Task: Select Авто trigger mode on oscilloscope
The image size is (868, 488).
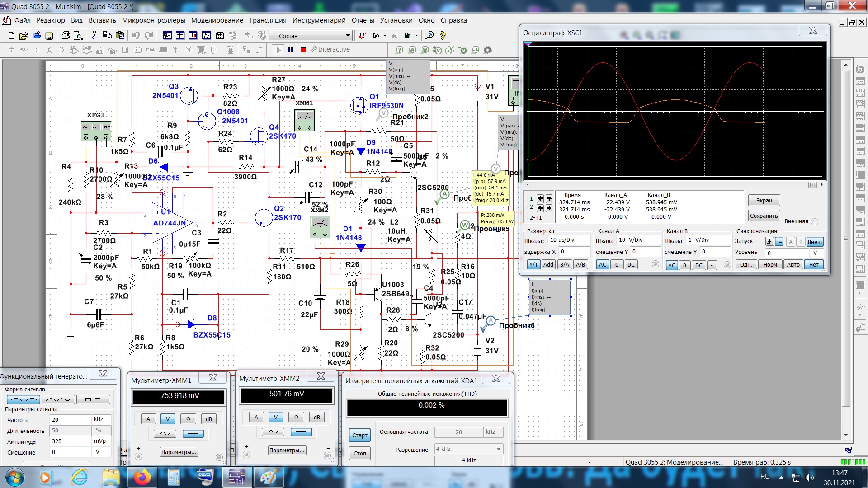Action: [x=793, y=265]
